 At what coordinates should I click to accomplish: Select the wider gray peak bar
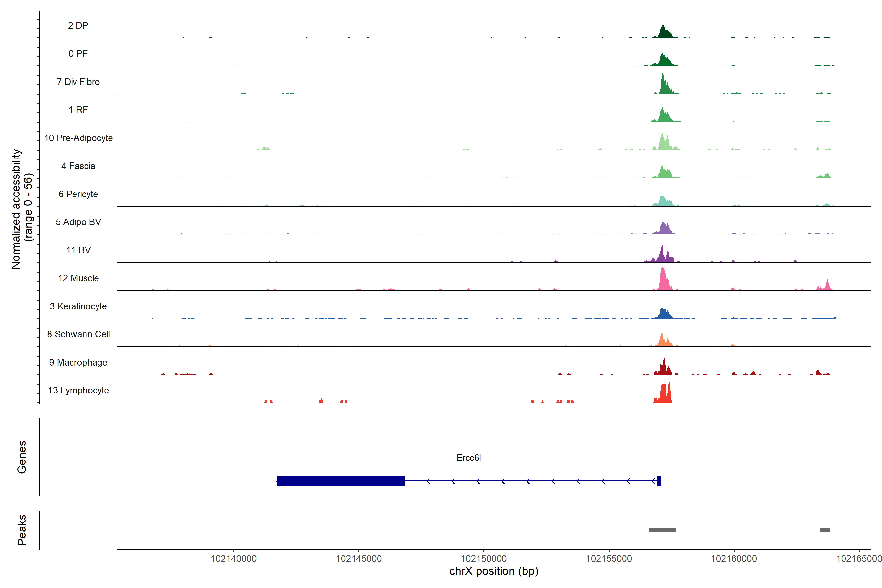[x=663, y=530]
